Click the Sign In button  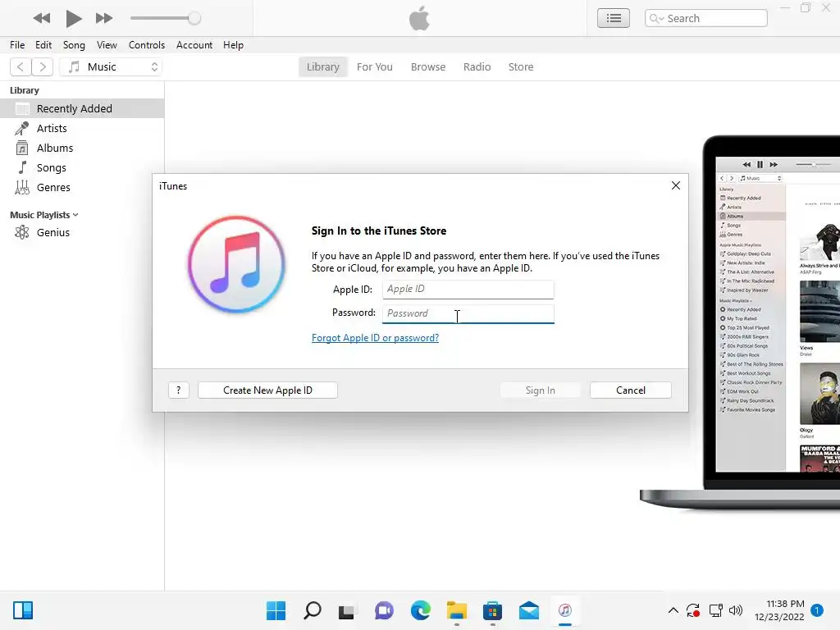pyautogui.click(x=540, y=390)
